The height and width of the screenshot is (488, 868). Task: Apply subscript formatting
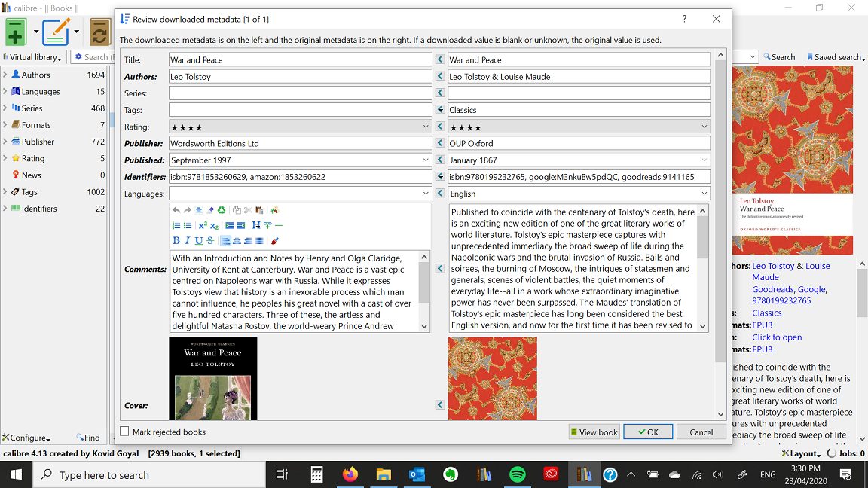pyautogui.click(x=214, y=226)
